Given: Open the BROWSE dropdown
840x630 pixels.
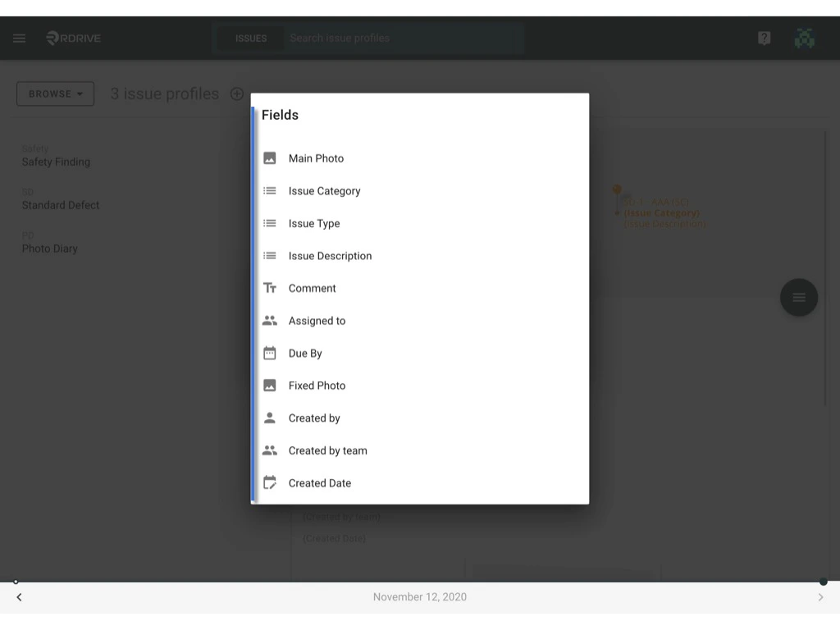Looking at the screenshot, I should click(55, 94).
